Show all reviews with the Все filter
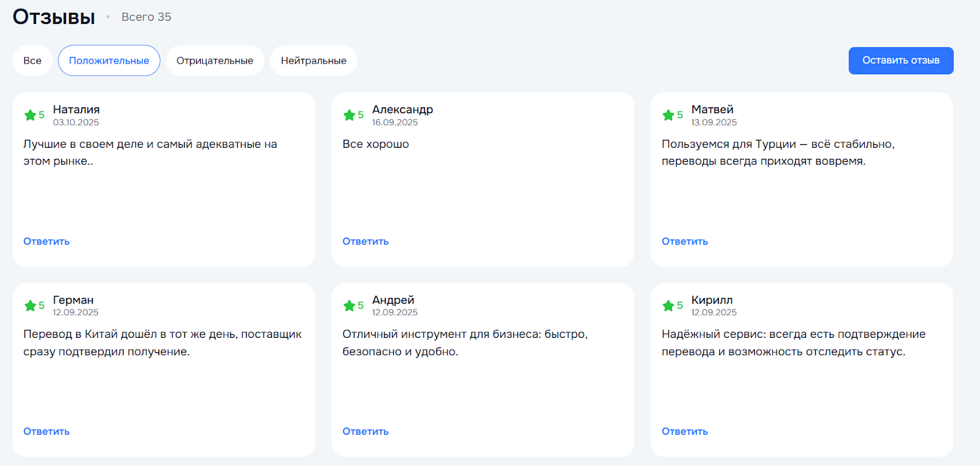The image size is (980, 466). click(x=32, y=61)
